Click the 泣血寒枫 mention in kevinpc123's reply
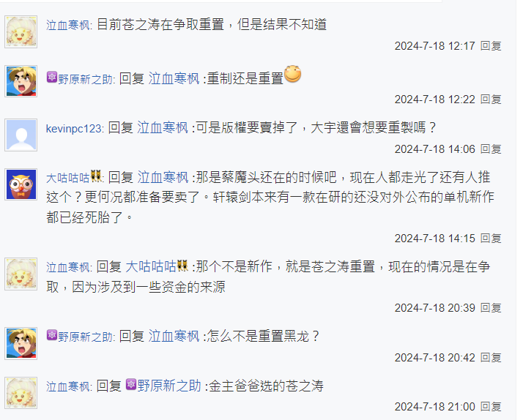 163,127
